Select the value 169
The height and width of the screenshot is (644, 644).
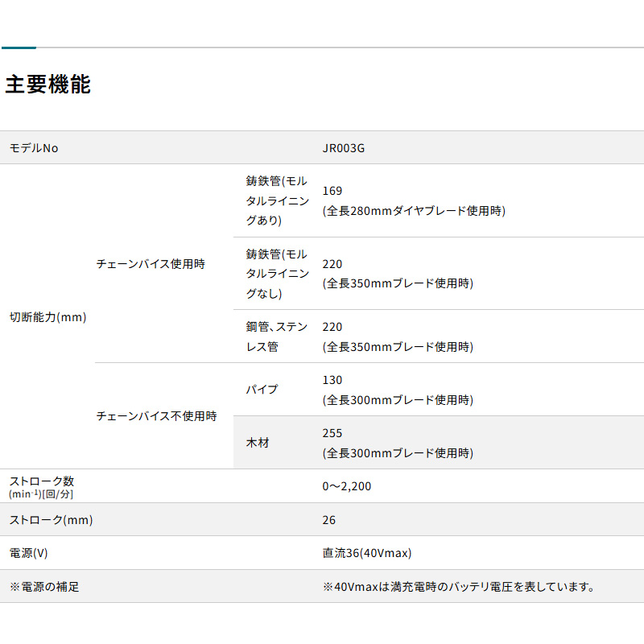pyautogui.click(x=332, y=191)
